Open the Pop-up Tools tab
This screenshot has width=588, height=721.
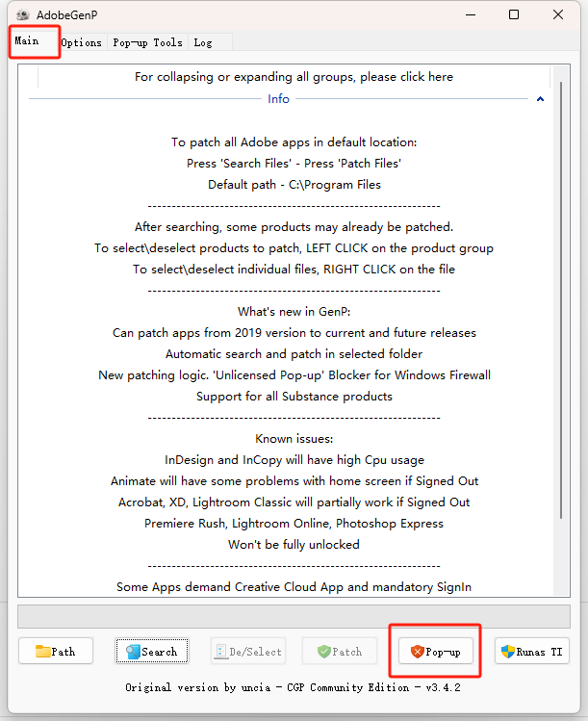click(x=147, y=42)
